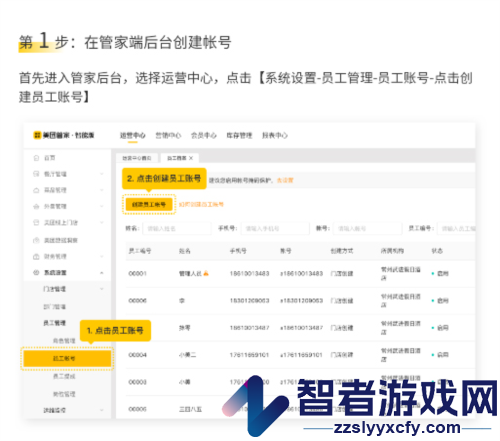Image resolution: width=500 pixels, height=441 pixels.
Task: Click the 启用 status in row 00001
Action: coord(443,273)
